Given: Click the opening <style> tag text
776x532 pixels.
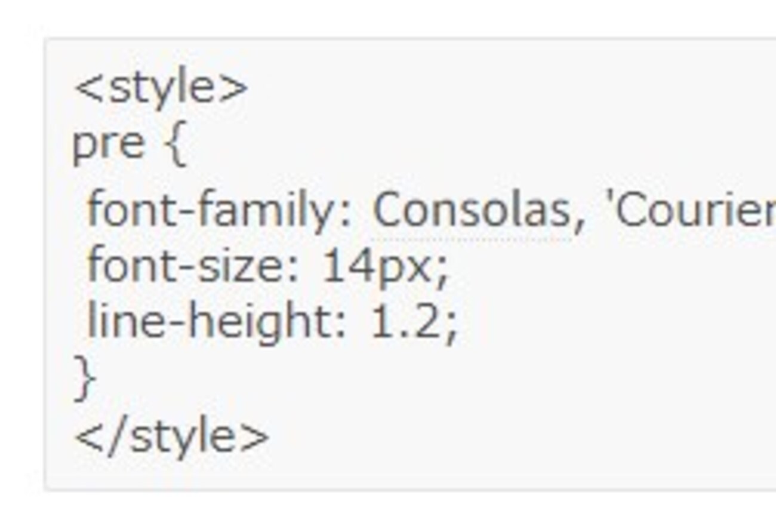Looking at the screenshot, I should [161, 88].
